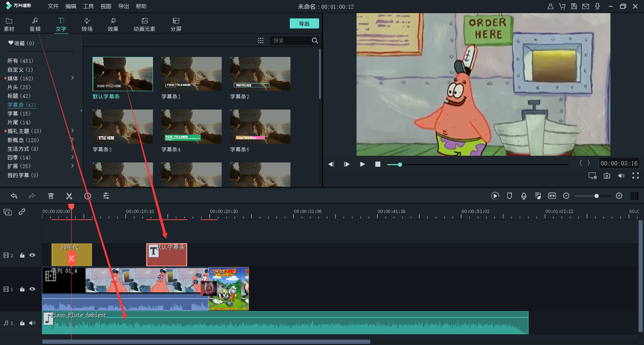This screenshot has height=345, width=644.
Task: Toggle lock on video track 1
Action: tap(22, 289)
